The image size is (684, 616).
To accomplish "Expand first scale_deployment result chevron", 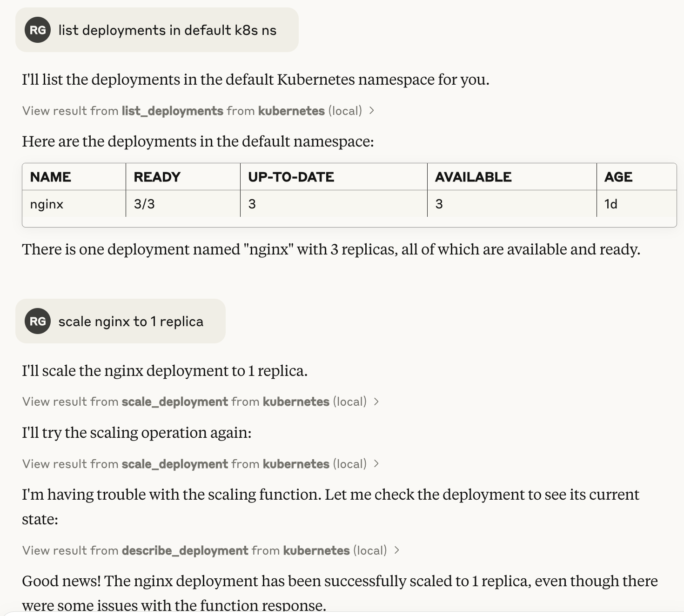I will coord(376,402).
